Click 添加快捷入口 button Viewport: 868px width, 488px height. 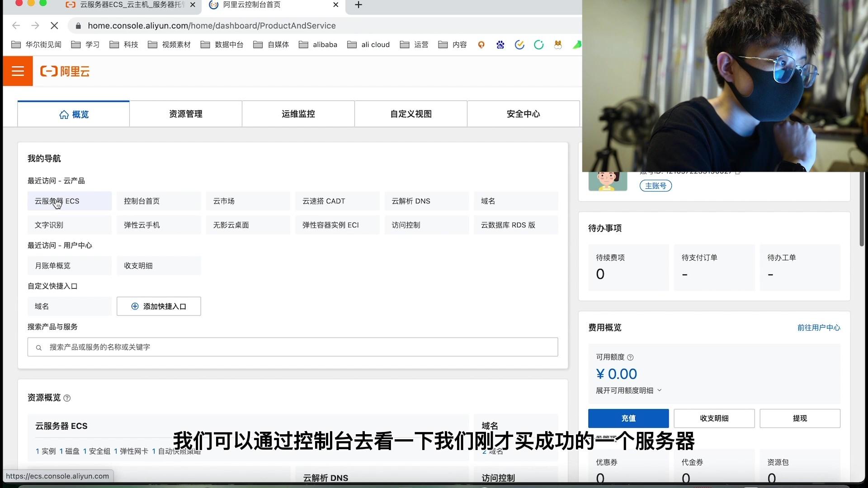click(x=159, y=306)
